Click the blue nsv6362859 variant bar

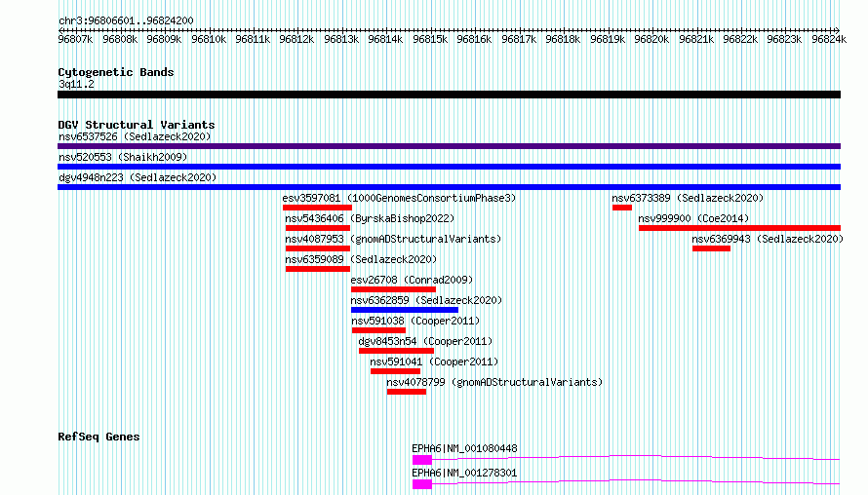pyautogui.click(x=405, y=310)
